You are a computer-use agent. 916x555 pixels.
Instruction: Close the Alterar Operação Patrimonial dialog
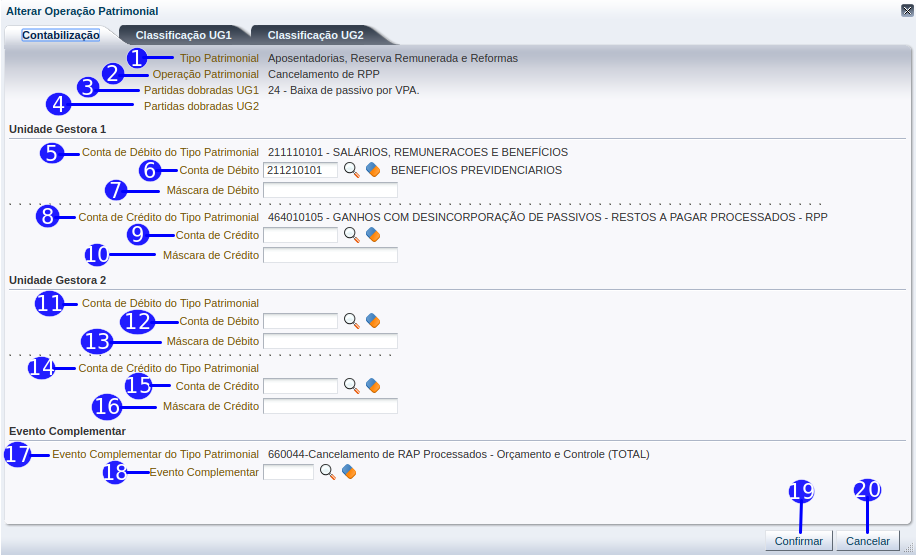pos(906,10)
